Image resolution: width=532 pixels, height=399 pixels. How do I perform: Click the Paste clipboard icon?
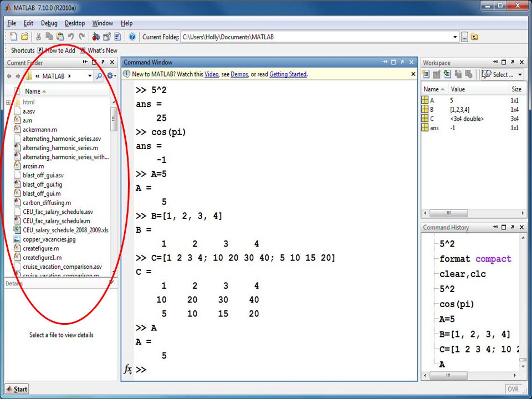click(60, 37)
